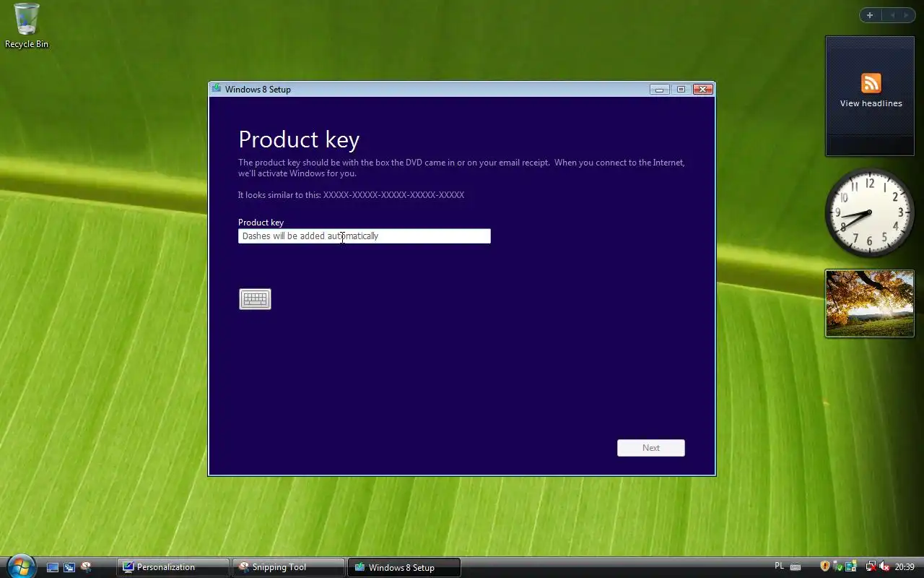Click the View headlines text
The width and height of the screenshot is (924, 578).
(871, 103)
